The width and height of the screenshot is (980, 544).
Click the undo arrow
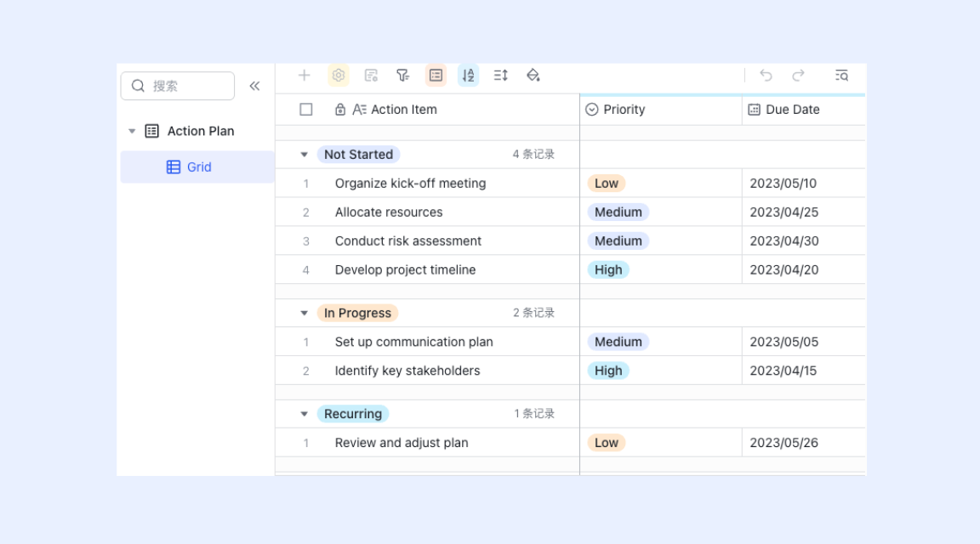pyautogui.click(x=766, y=76)
